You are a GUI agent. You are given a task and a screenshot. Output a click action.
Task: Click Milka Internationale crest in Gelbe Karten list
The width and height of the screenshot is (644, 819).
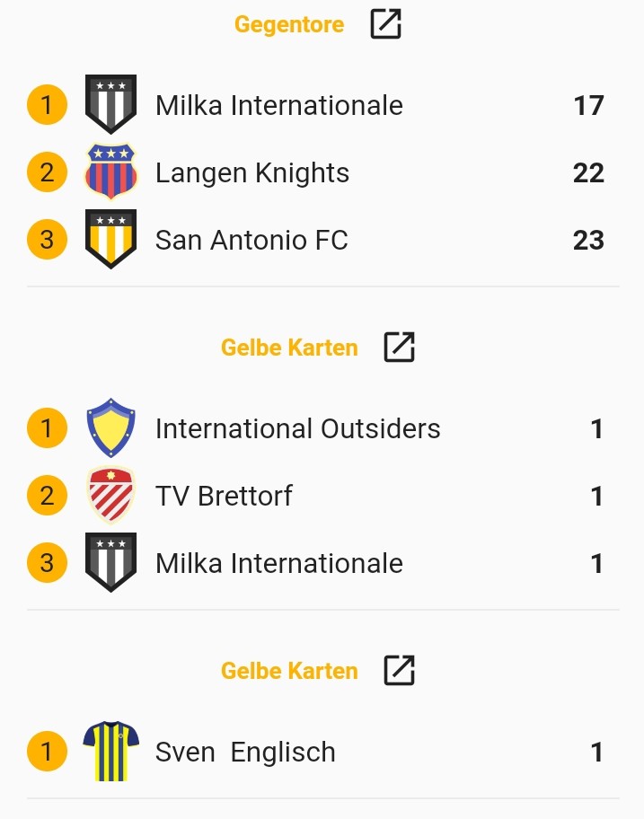(x=110, y=562)
